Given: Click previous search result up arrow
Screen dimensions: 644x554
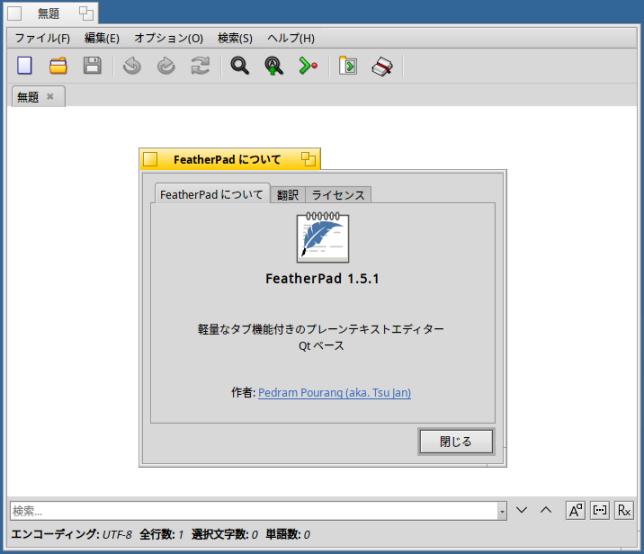Looking at the screenshot, I should pos(546,510).
